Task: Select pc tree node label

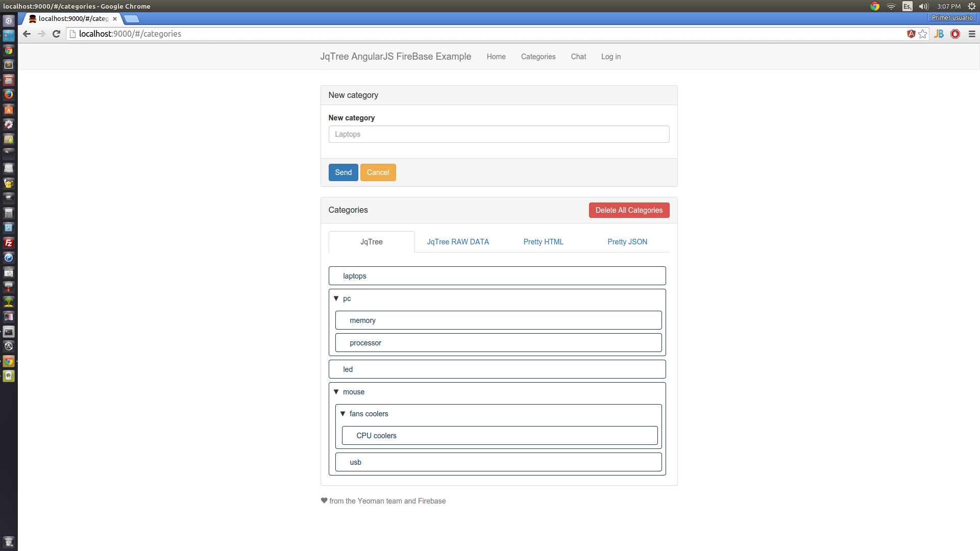Action: tap(347, 298)
